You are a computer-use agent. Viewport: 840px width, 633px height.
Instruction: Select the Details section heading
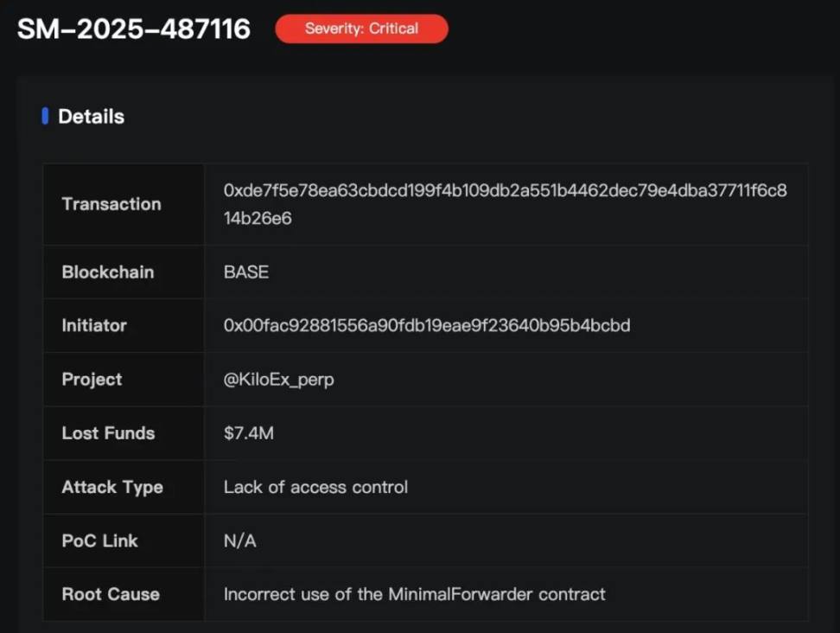tap(91, 117)
